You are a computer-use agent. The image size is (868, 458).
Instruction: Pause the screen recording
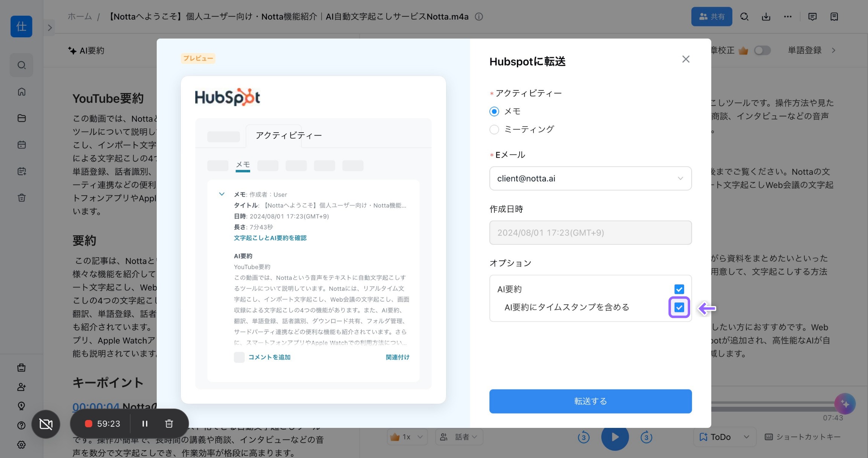click(x=145, y=424)
